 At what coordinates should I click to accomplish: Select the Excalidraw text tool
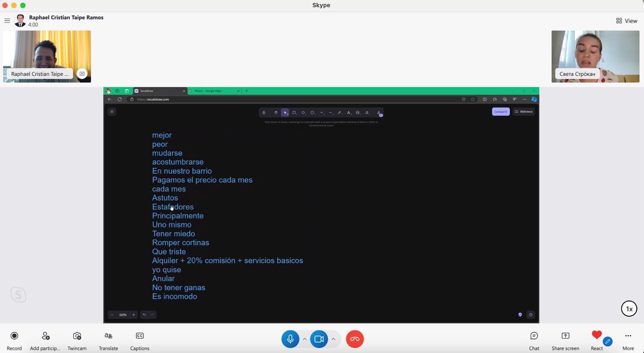coord(349,112)
